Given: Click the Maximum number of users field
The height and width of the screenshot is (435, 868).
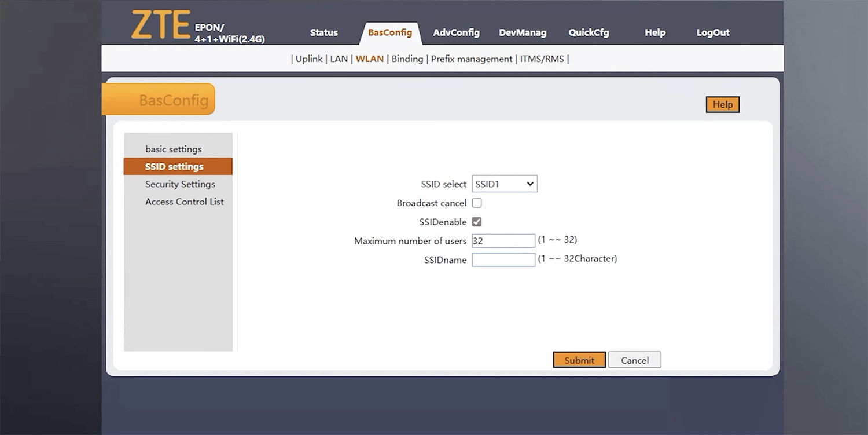Looking at the screenshot, I should pyautogui.click(x=503, y=241).
